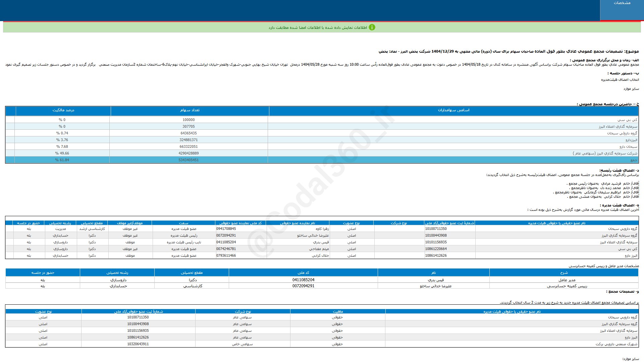
Task: Click the تعداد سهام column header
Action: coord(190,110)
